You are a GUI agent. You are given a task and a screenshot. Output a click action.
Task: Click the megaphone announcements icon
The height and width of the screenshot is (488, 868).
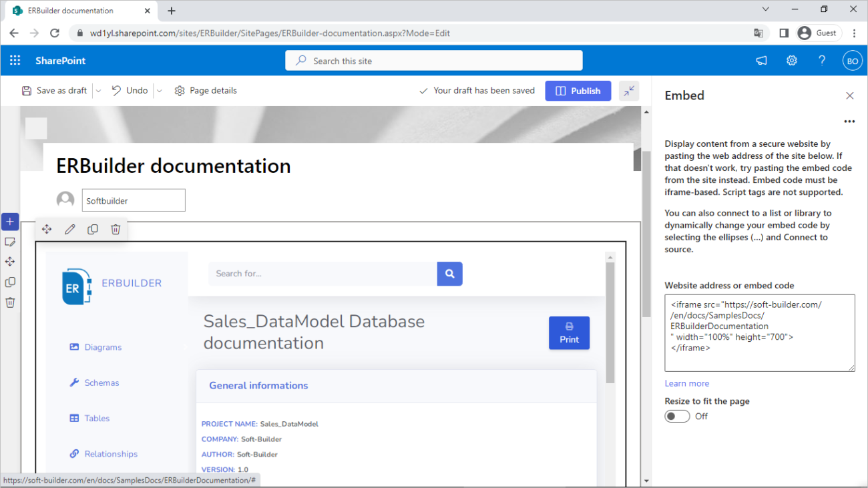tap(761, 60)
